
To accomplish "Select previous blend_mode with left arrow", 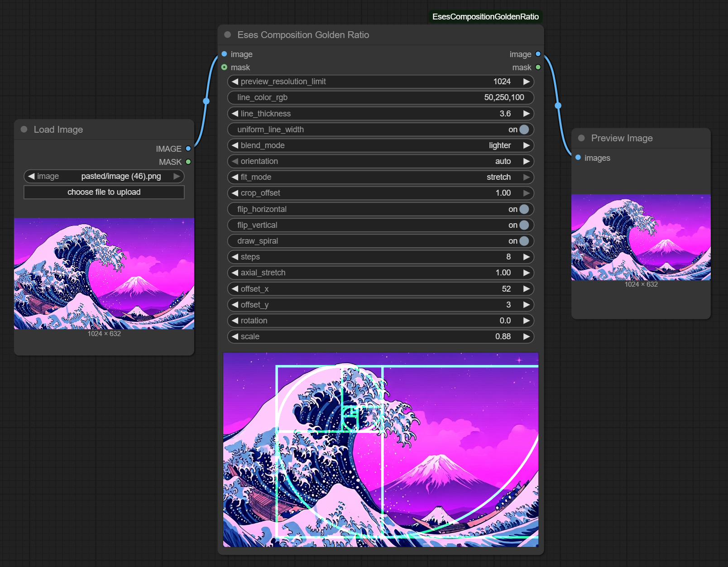I will click(x=235, y=145).
